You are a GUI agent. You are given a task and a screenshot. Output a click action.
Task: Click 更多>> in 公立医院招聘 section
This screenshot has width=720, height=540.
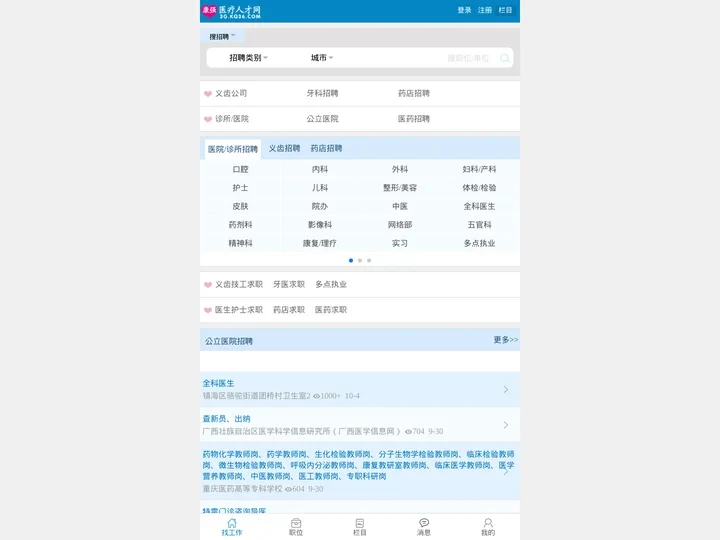tap(506, 340)
